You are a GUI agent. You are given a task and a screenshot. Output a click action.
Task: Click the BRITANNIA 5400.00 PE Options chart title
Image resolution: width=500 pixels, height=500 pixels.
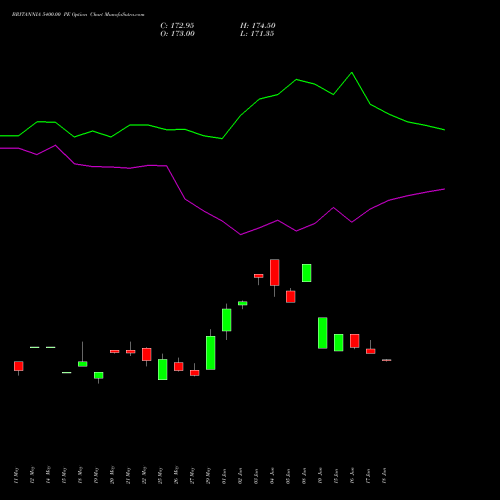pyautogui.click(x=78, y=15)
